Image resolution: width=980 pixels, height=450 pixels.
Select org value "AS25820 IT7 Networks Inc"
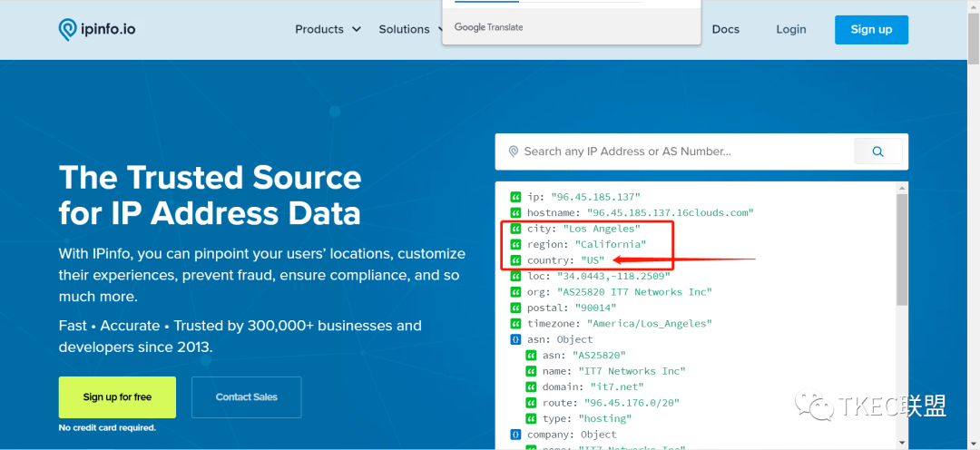click(634, 292)
